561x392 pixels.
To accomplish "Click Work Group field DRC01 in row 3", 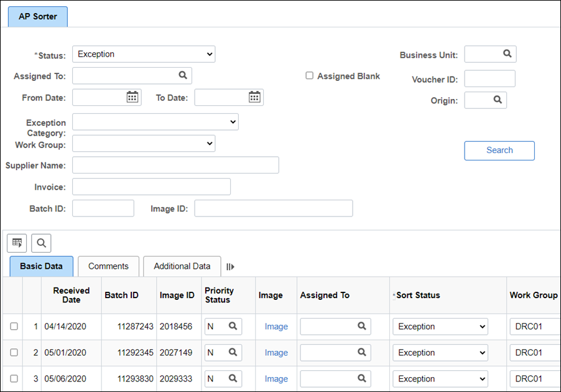I will pyautogui.click(x=535, y=379).
